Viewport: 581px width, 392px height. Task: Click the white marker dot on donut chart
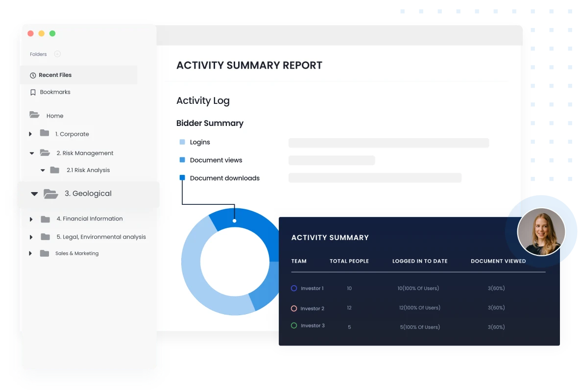point(234,221)
